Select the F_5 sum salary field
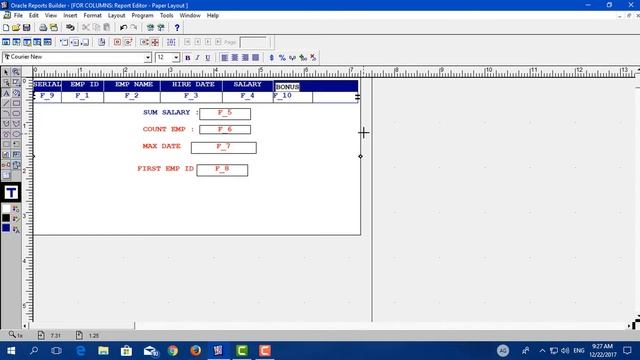Screen dimensions: 640x360 (x=225, y=114)
